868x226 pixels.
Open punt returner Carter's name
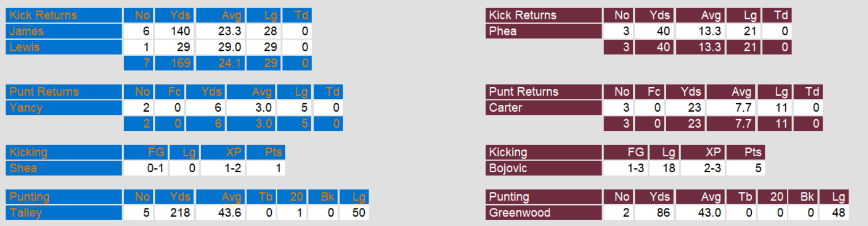click(505, 108)
